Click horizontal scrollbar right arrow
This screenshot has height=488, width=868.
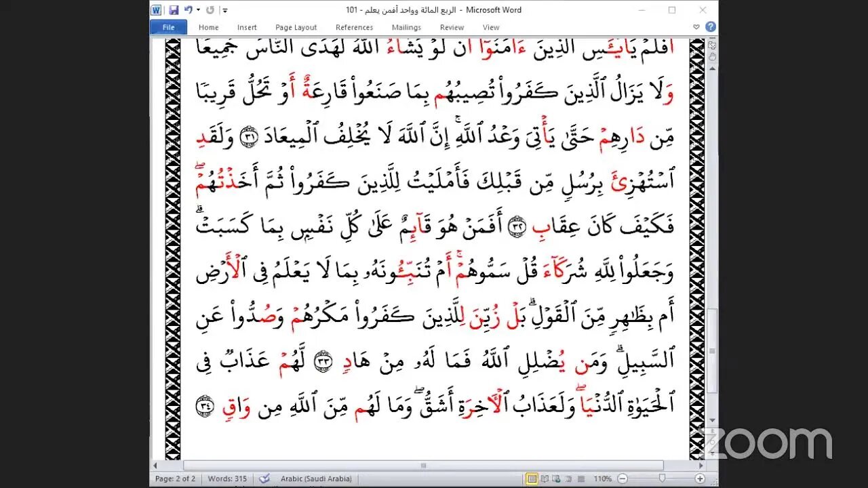[x=701, y=466]
